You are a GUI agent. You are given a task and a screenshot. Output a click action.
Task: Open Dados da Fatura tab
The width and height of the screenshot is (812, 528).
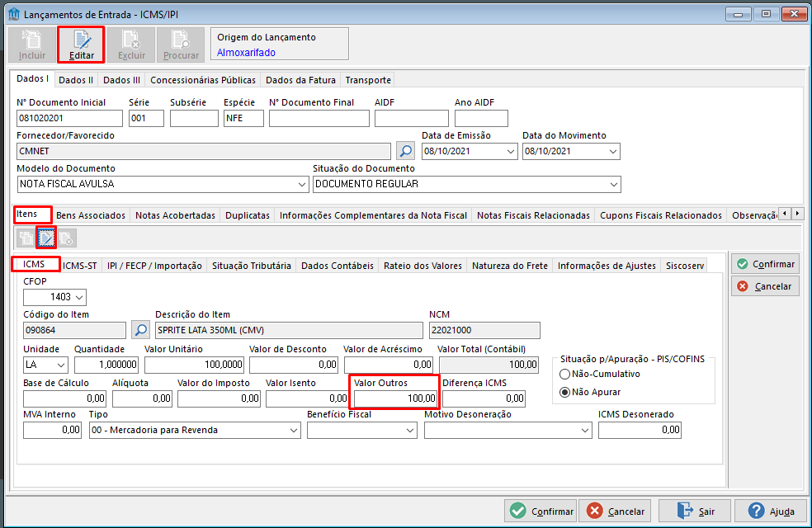coord(301,80)
